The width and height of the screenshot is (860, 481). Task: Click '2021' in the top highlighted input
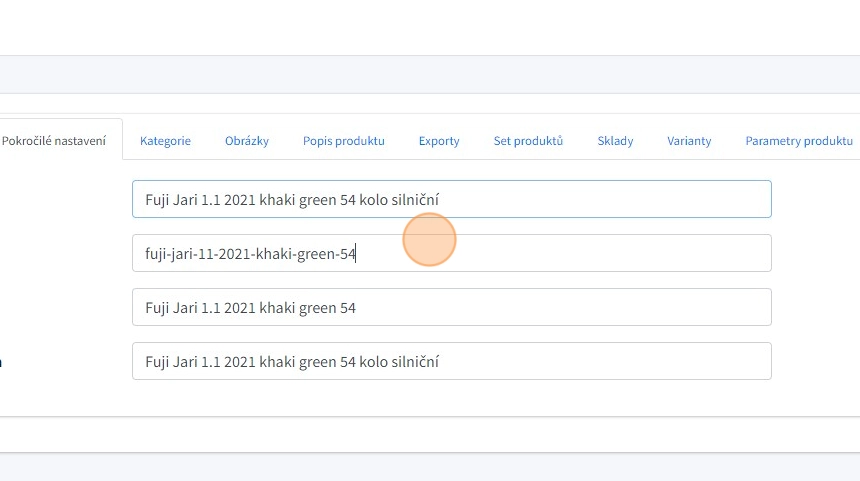click(240, 200)
